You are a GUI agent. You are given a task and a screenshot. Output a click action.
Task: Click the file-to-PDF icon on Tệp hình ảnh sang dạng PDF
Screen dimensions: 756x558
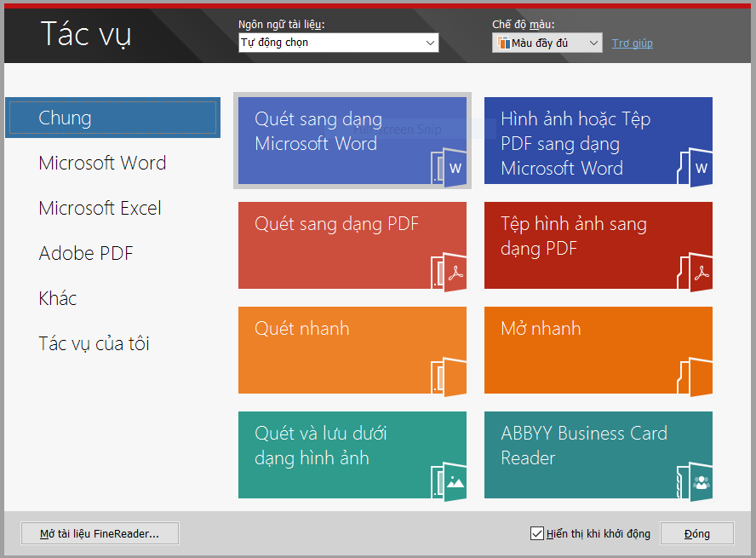pos(695,272)
